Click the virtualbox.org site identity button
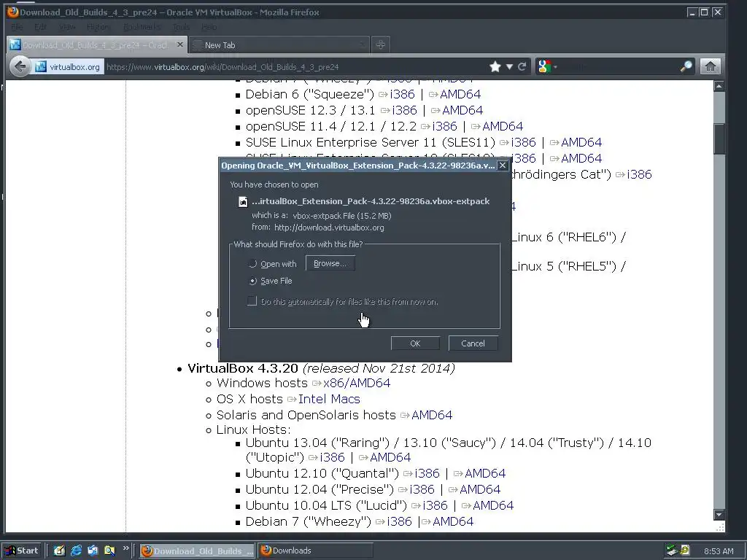 pos(68,66)
